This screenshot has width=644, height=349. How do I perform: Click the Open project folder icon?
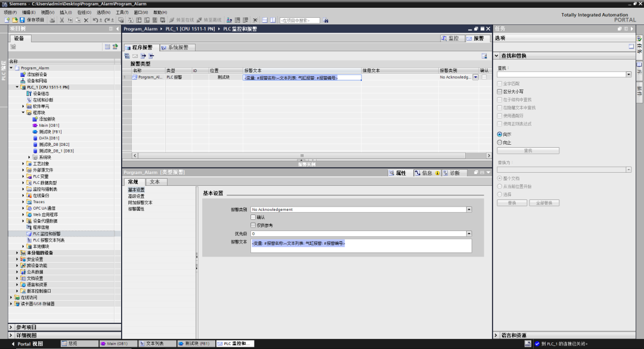point(15,20)
